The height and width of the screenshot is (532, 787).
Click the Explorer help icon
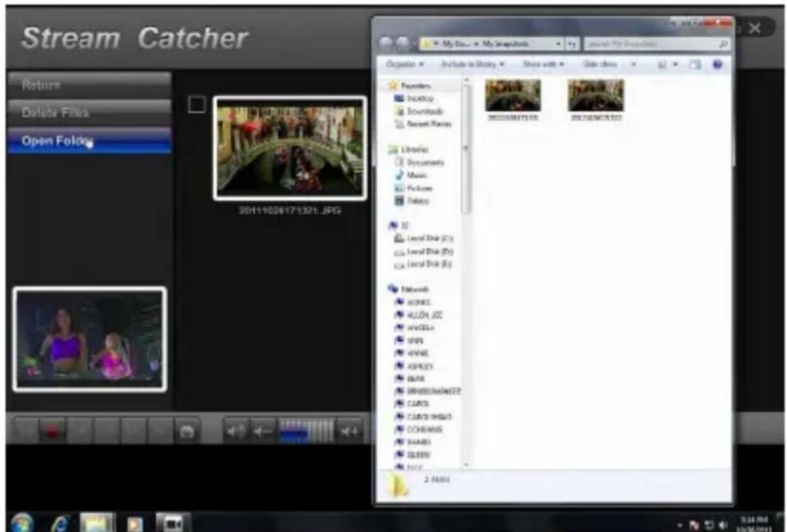pos(717,65)
